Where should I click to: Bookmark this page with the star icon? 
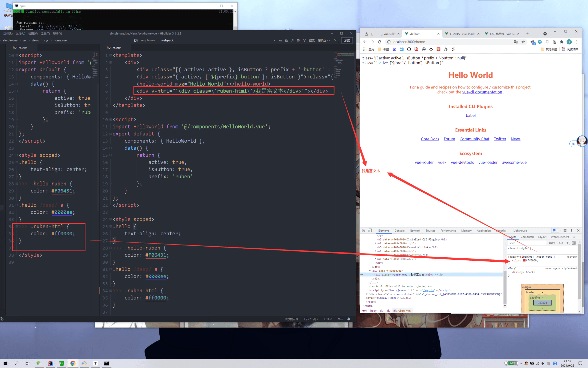pyautogui.click(x=523, y=42)
